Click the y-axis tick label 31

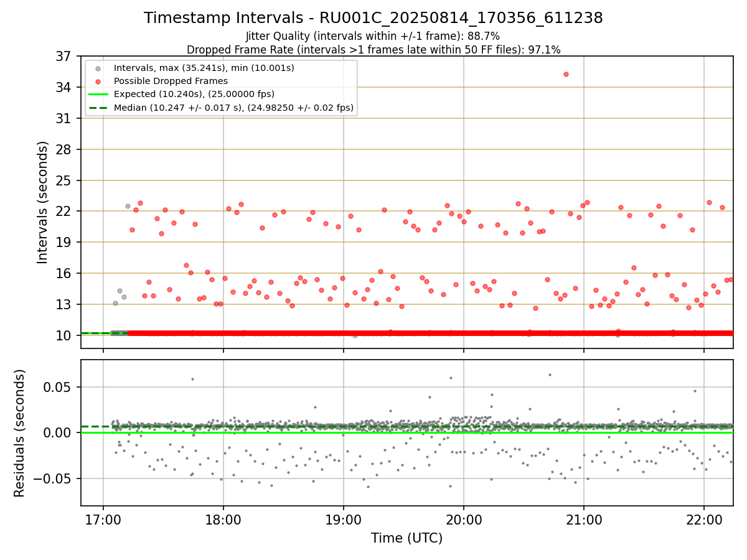coord(64,119)
